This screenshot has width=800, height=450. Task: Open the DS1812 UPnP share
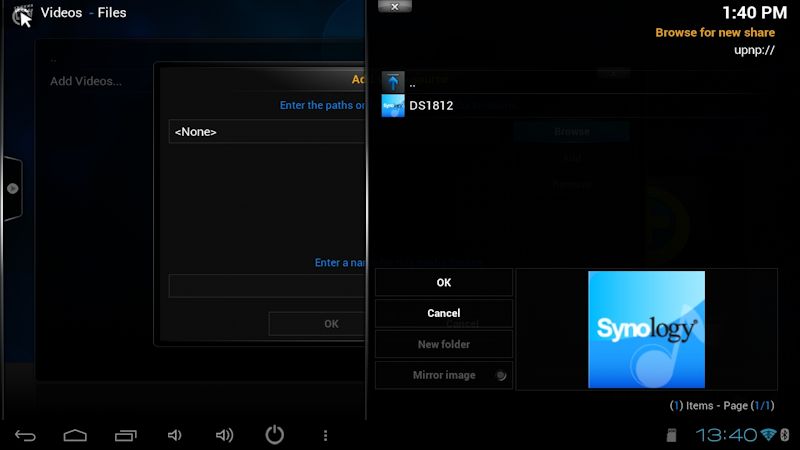click(577, 106)
